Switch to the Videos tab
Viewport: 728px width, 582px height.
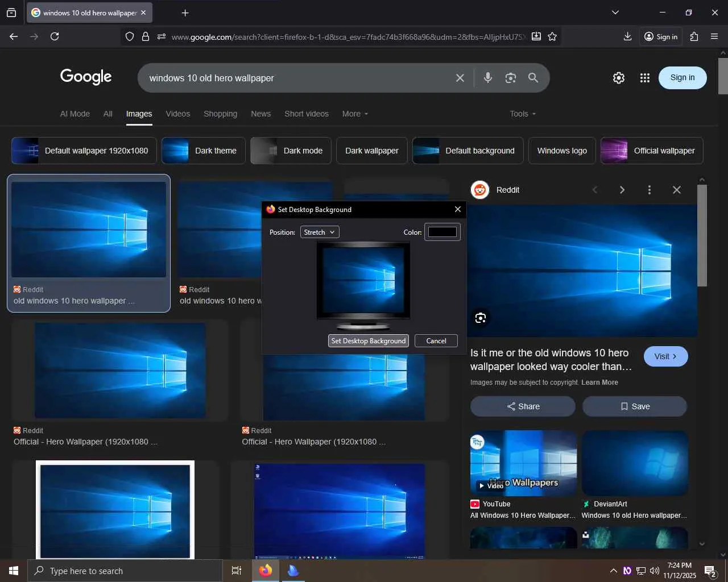pos(178,114)
